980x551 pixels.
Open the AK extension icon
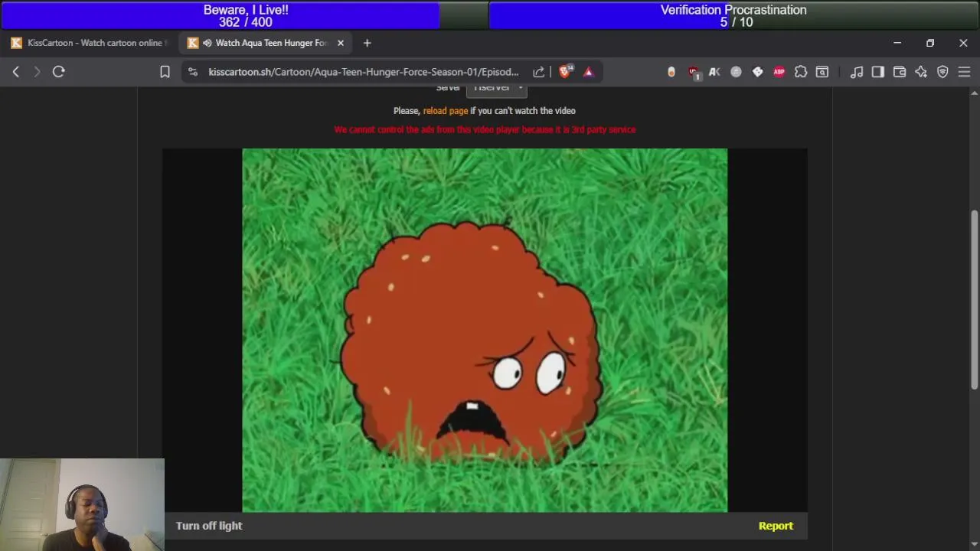[714, 72]
